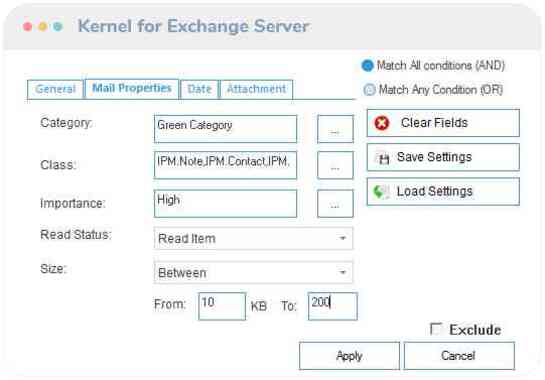Click the red X Clear Fields icon
The image size is (545, 380).
pos(381,123)
